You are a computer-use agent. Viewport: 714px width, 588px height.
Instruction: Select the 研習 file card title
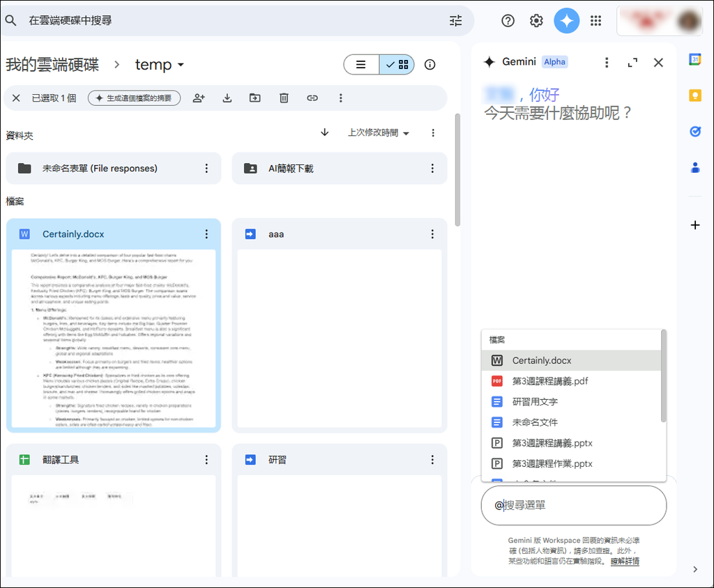(x=278, y=460)
